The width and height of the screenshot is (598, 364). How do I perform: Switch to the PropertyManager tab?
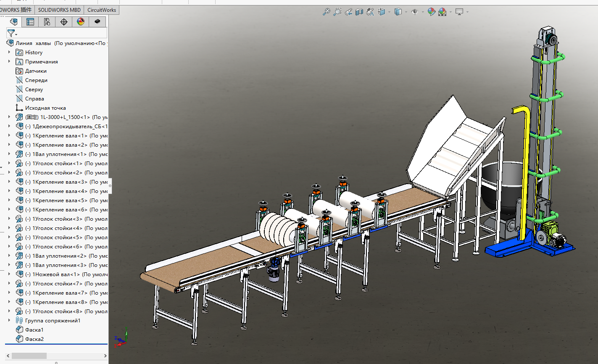click(x=30, y=21)
